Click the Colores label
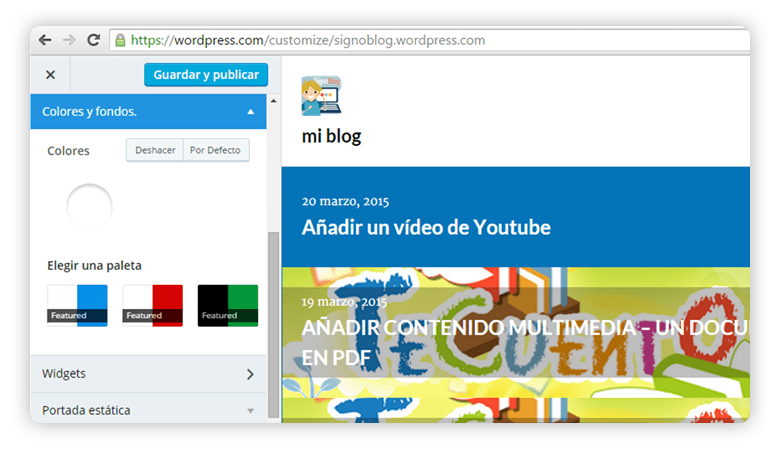780x450 pixels. pos(68,151)
